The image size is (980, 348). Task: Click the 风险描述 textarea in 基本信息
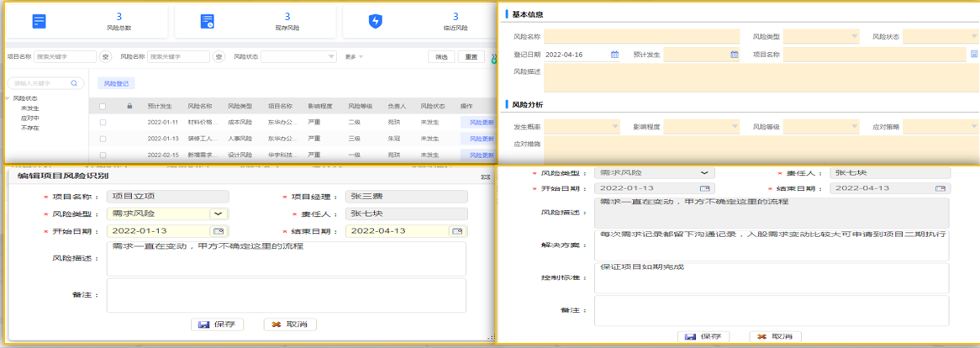tap(761, 79)
